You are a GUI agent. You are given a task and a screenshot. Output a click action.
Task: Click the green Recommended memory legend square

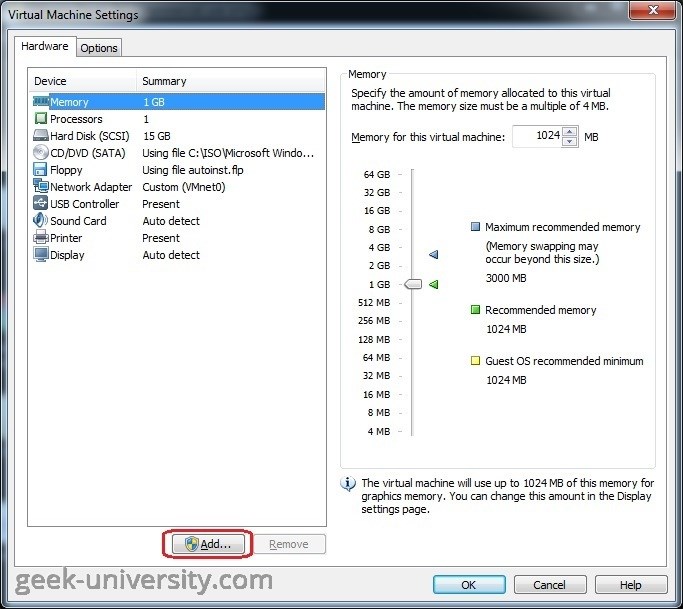[x=475, y=310]
